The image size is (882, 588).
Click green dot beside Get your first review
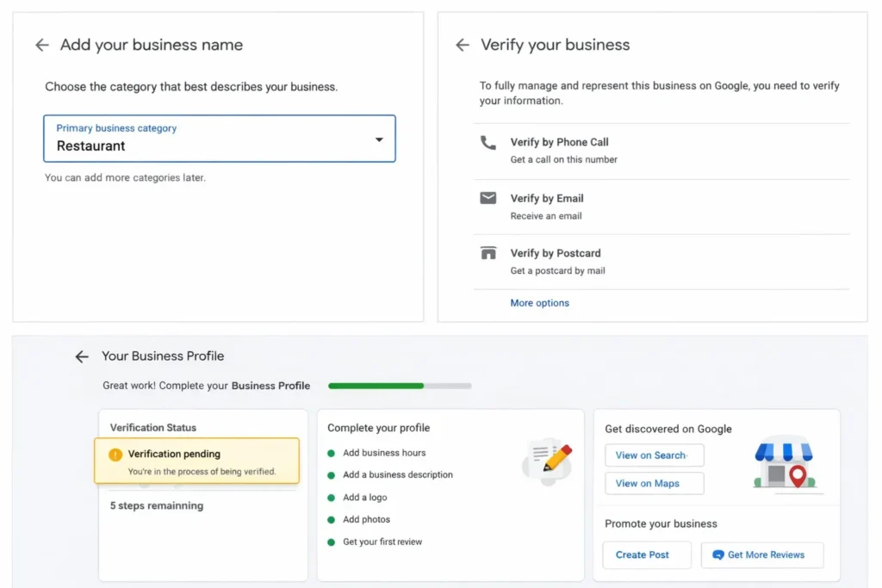pyautogui.click(x=332, y=542)
